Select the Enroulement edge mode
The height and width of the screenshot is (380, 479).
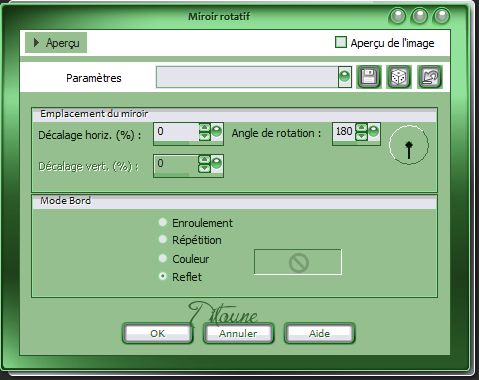coord(163,222)
